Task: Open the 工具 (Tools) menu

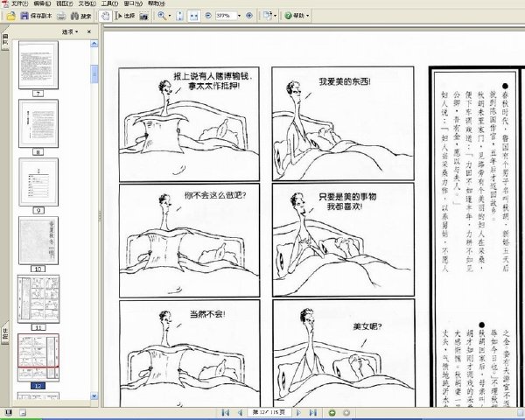Action: tap(109, 3)
